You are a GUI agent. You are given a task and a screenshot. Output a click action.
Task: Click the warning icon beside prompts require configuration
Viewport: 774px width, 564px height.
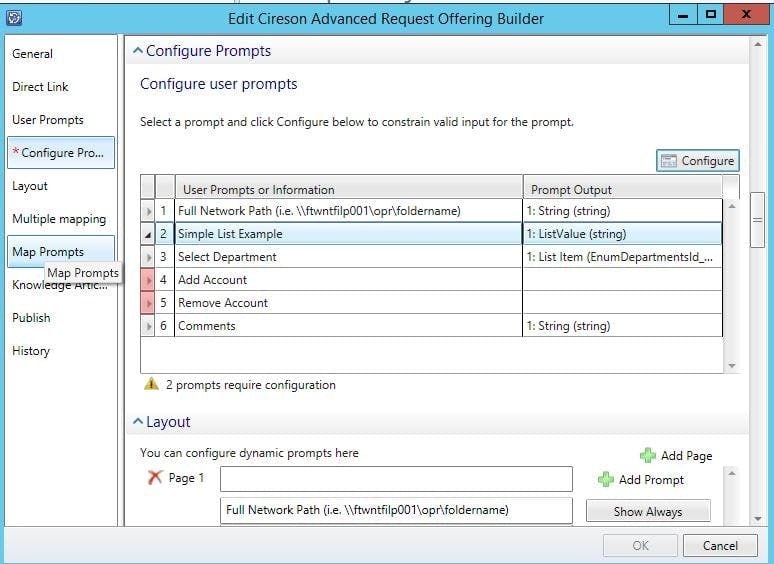[151, 384]
